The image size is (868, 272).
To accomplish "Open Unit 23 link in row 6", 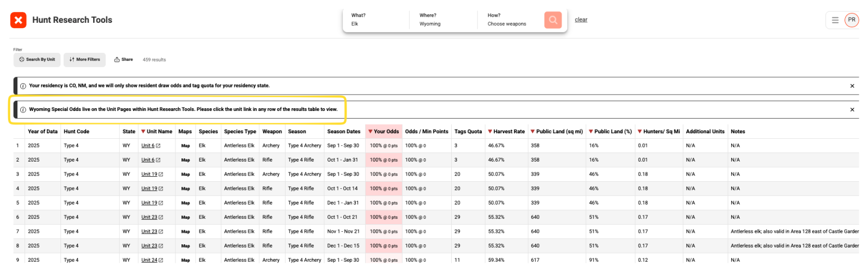I will (x=149, y=217).
